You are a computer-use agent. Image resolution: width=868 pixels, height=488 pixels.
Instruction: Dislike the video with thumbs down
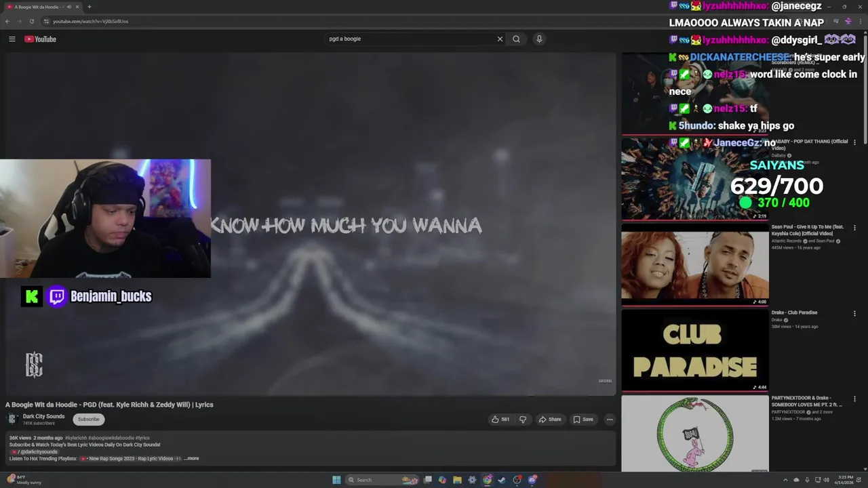523,419
